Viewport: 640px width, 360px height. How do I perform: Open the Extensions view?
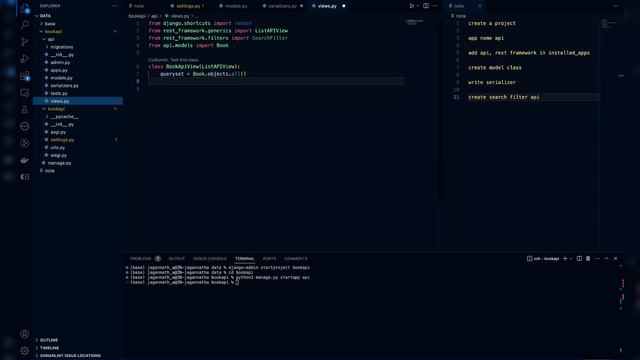pyautogui.click(x=25, y=76)
